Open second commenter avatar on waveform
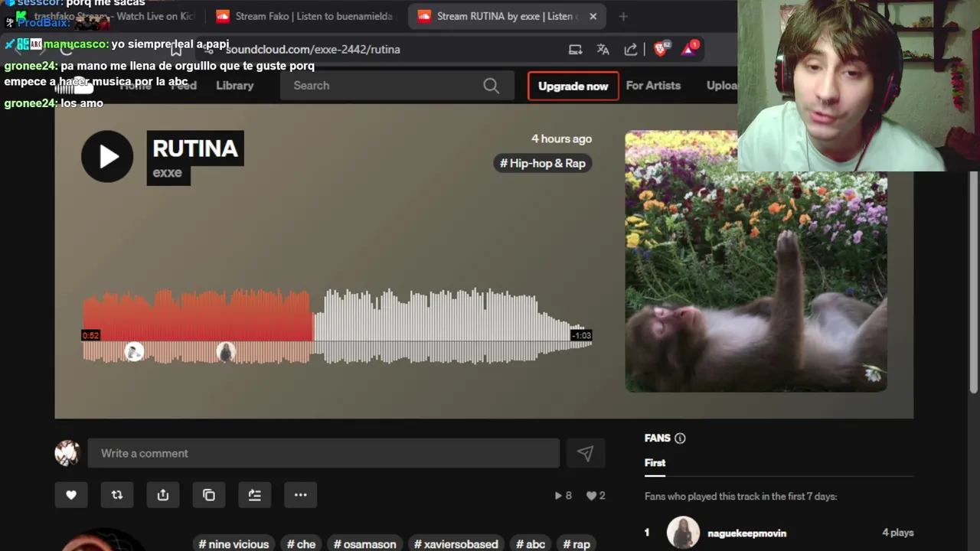This screenshot has height=551, width=980. 226,352
